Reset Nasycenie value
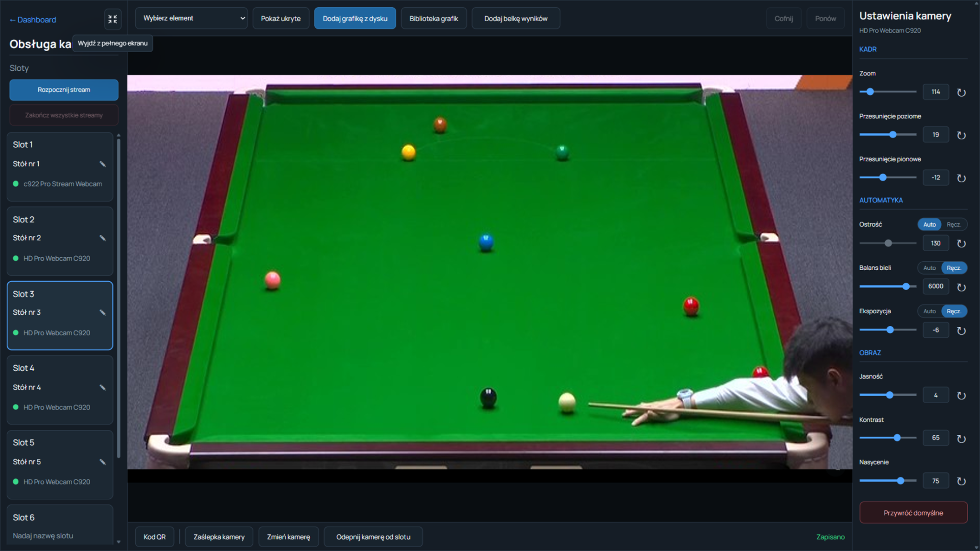This screenshot has height=551, width=980. pyautogui.click(x=961, y=481)
